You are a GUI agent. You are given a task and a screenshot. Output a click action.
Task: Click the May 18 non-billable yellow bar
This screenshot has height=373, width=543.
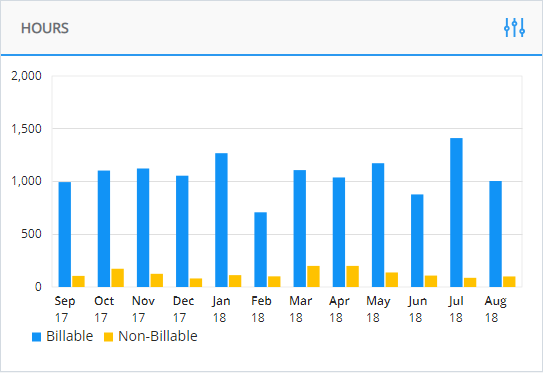(392, 279)
